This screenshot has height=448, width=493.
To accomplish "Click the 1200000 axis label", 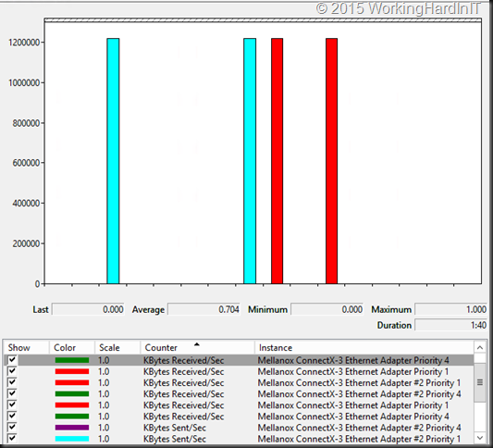I will coord(24,43).
